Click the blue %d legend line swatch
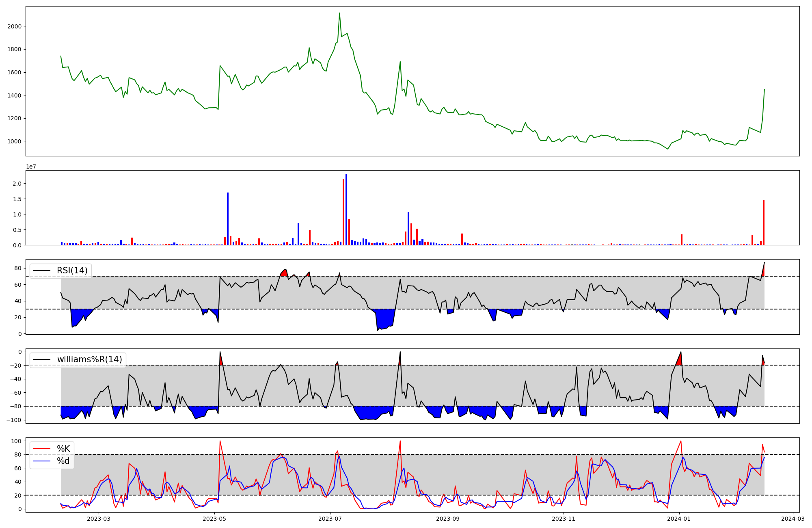 [x=41, y=461]
